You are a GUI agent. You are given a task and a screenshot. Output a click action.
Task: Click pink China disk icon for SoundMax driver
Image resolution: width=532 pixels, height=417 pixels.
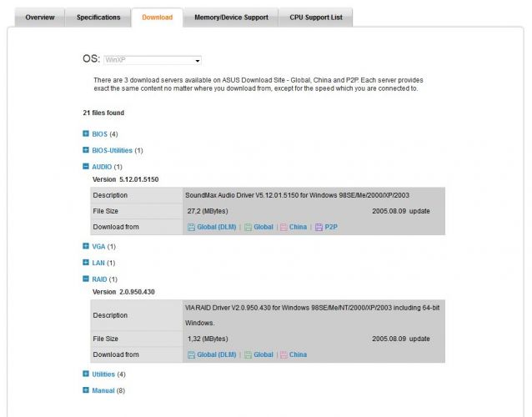(284, 228)
